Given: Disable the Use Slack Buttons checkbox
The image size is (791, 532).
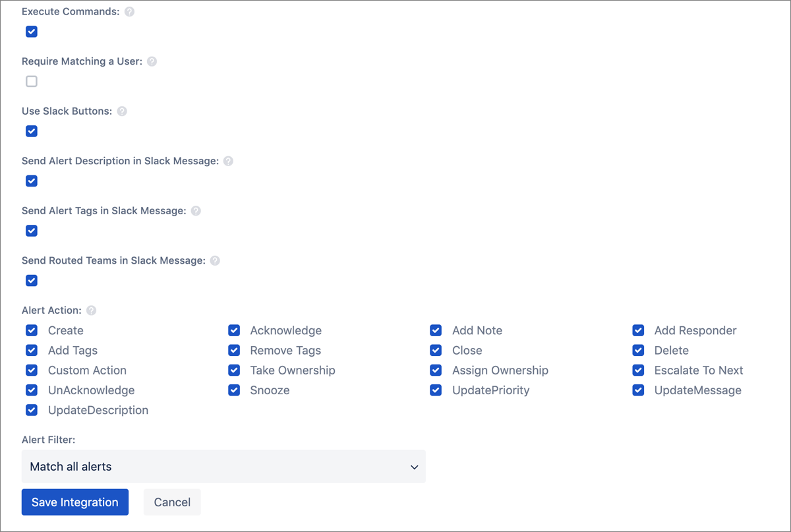Looking at the screenshot, I should (x=32, y=131).
